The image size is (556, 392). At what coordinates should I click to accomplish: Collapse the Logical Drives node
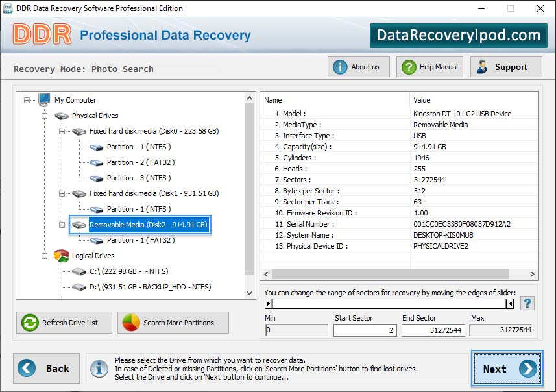44,256
